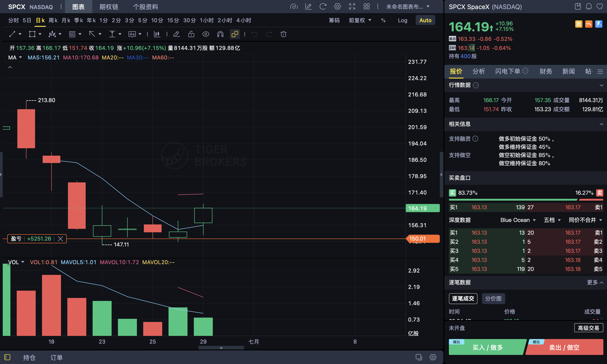This screenshot has height=364, width=607.
Task: Switch to the 个股资料 tab
Action: click(x=146, y=7)
